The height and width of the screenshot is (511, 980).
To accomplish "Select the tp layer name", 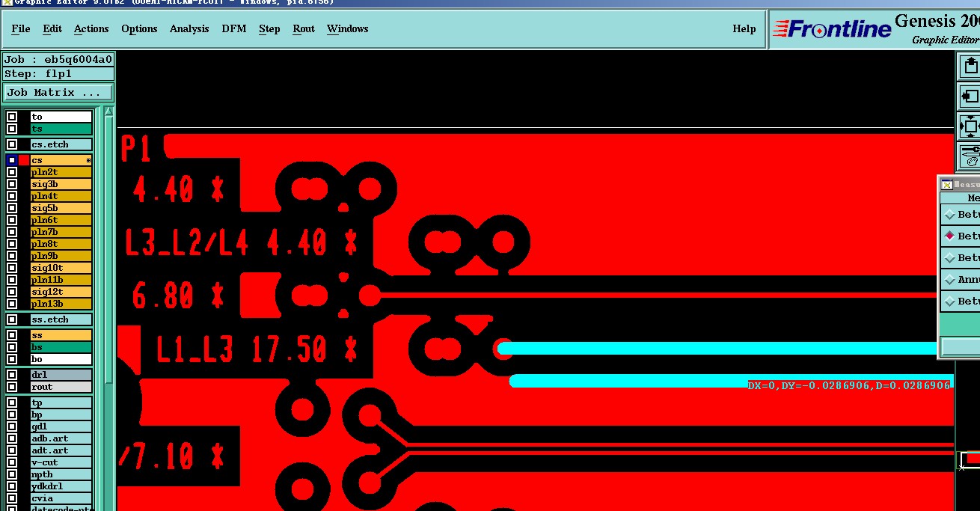I will coord(61,403).
